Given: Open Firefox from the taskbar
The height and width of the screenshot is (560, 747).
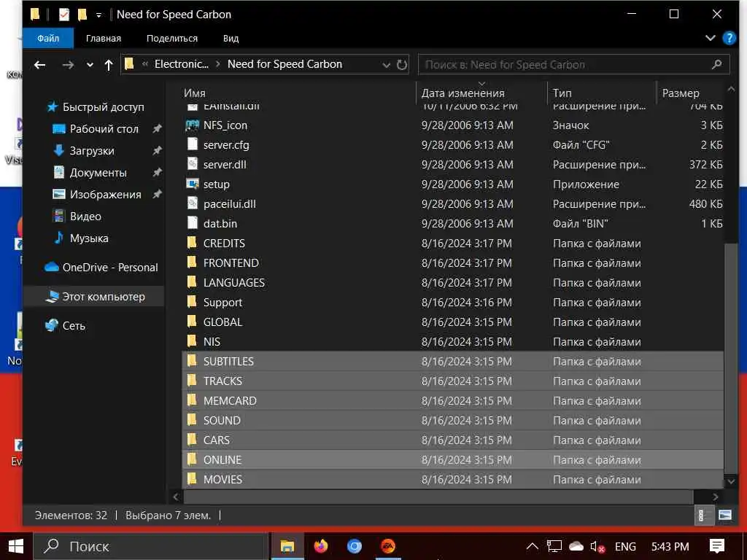Looking at the screenshot, I should [x=321, y=546].
